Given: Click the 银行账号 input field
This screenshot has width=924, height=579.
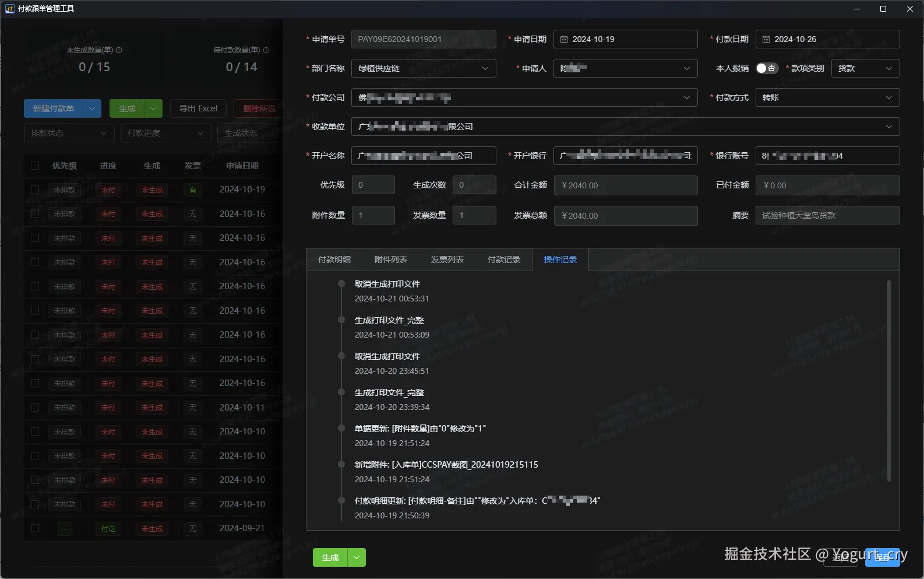Looking at the screenshot, I should click(827, 156).
